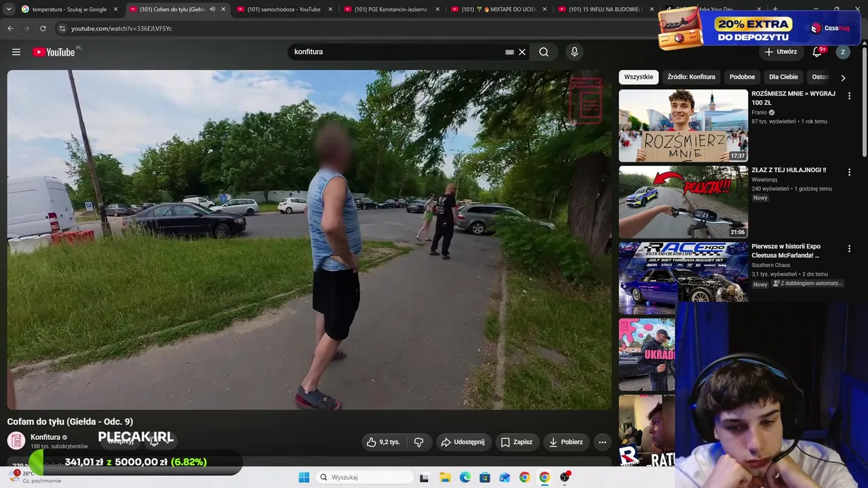Open the account avatar menu
The image size is (868, 488).
(843, 52)
